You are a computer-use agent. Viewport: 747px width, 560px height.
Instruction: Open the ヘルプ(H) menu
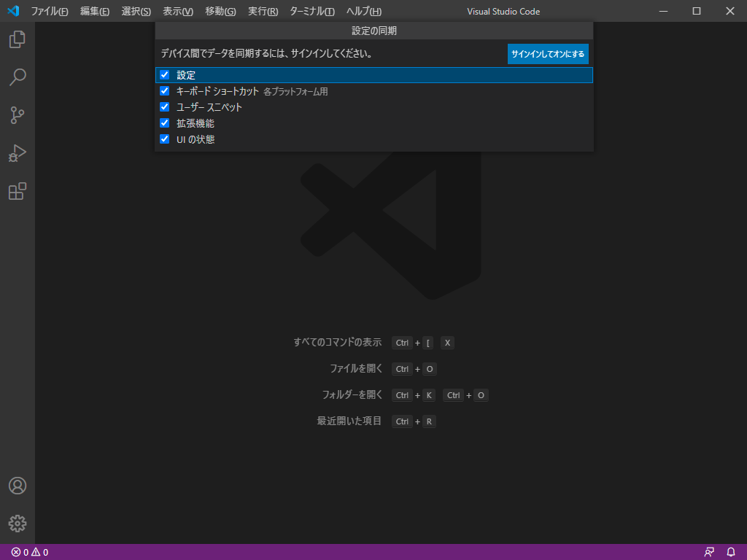tap(364, 12)
